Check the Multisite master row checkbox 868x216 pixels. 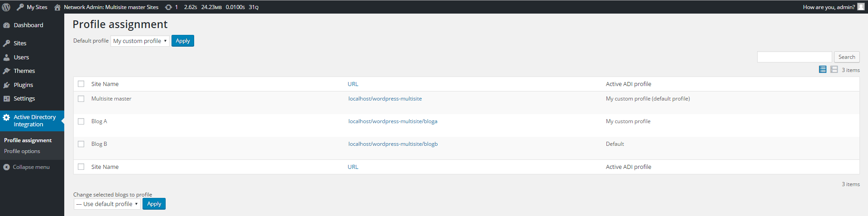[81, 99]
